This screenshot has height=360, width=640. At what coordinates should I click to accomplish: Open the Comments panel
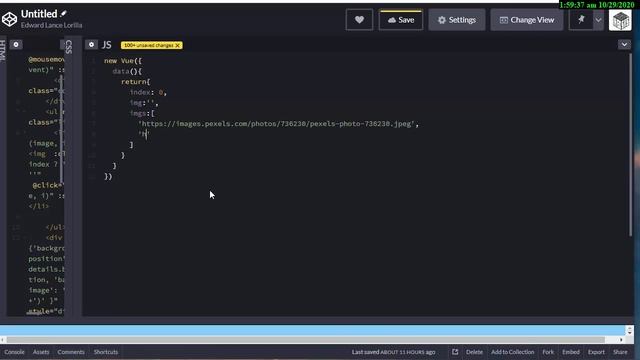pos(71,352)
